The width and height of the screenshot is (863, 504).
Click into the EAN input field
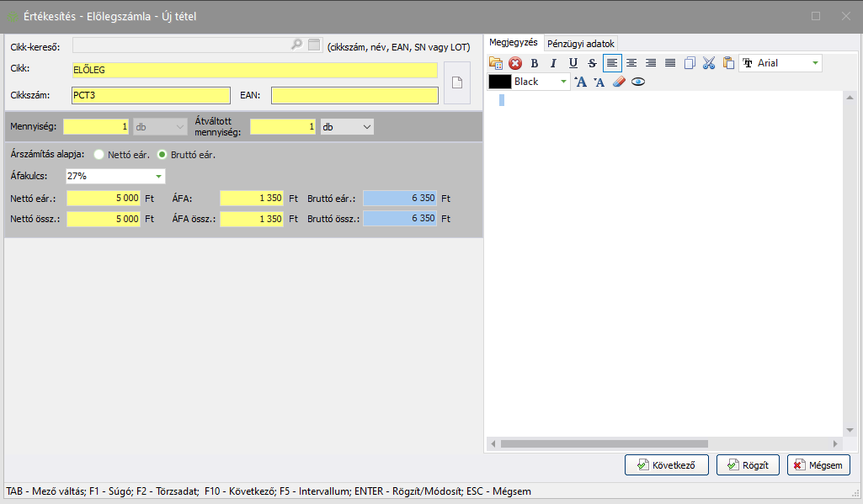click(354, 96)
